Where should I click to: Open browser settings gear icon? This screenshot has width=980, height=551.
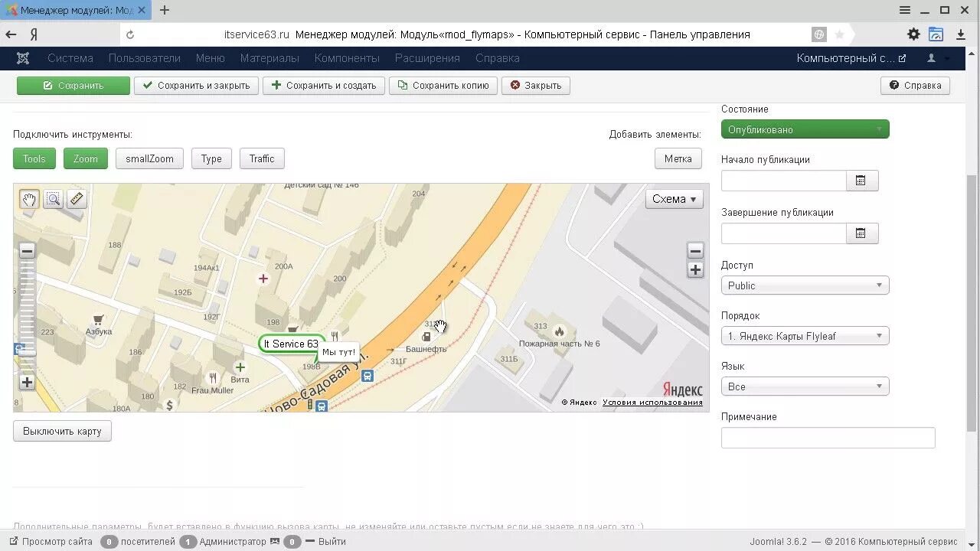[x=913, y=34]
